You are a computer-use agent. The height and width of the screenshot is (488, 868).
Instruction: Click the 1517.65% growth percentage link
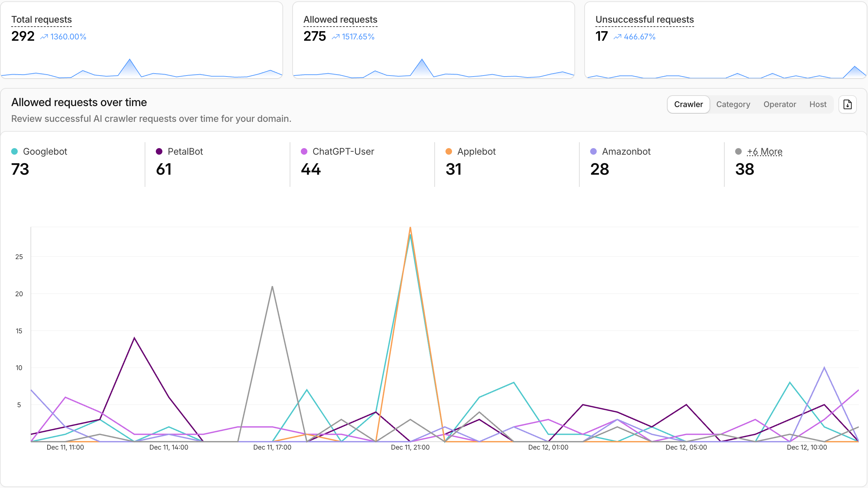358,36
